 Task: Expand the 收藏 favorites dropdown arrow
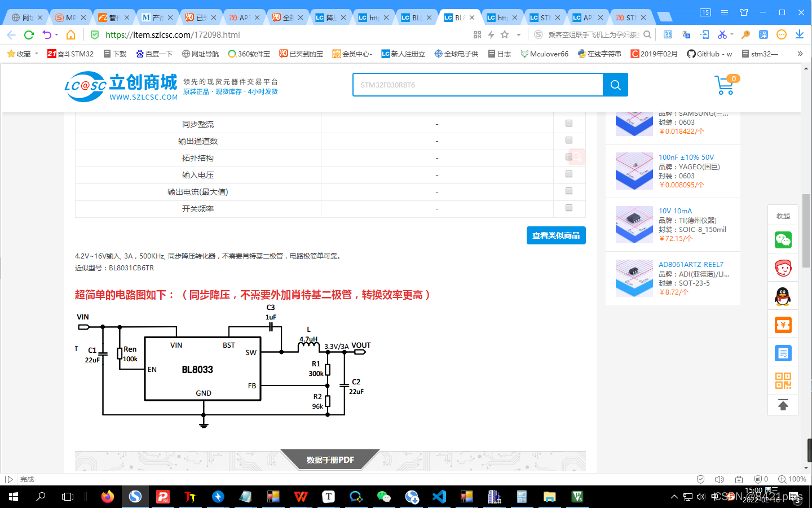coord(37,54)
